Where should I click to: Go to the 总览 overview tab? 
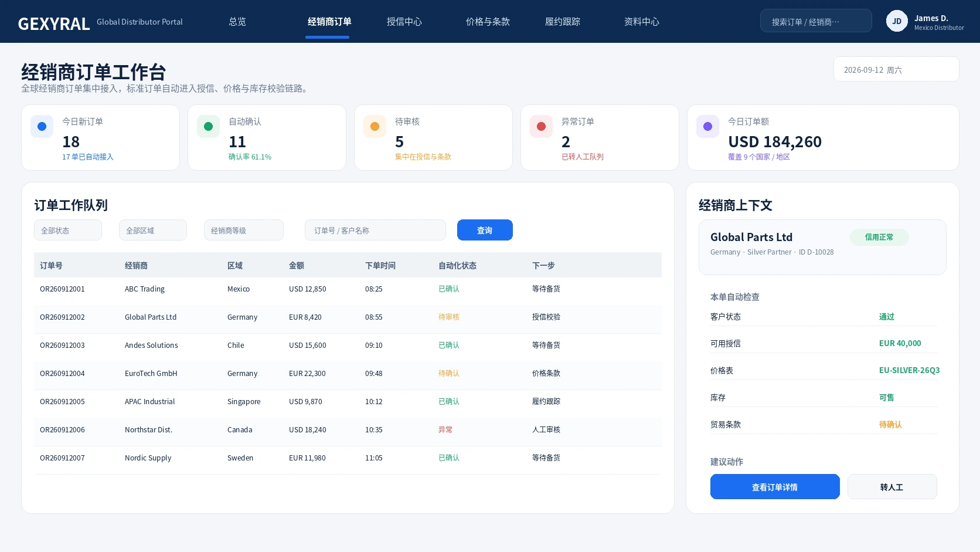click(237, 22)
